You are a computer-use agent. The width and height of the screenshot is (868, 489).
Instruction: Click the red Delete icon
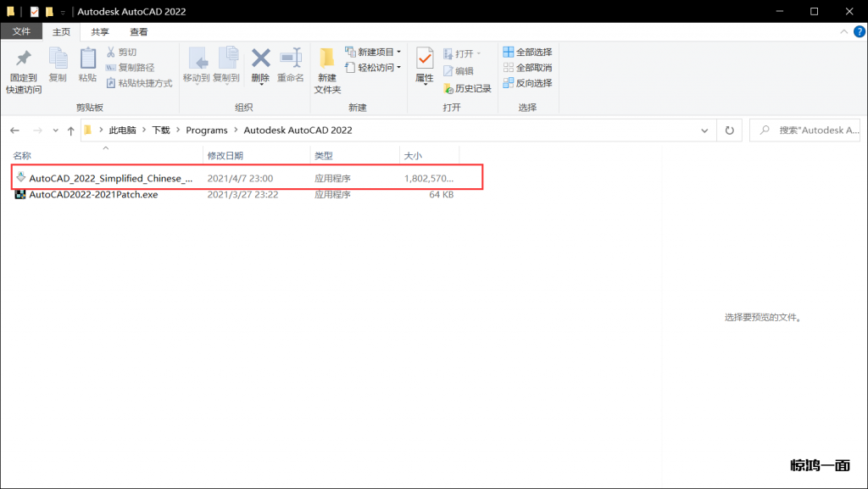tap(260, 59)
